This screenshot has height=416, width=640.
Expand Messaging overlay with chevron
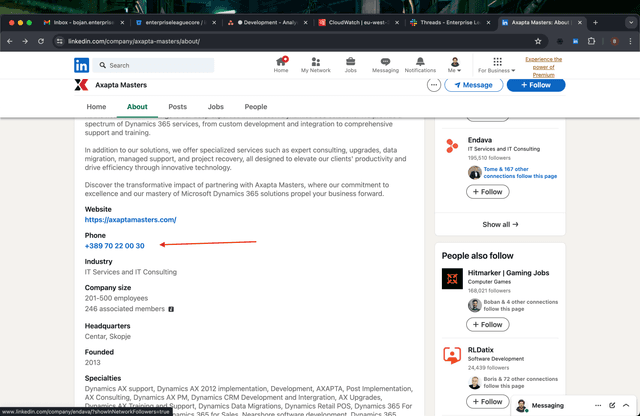(x=626, y=405)
